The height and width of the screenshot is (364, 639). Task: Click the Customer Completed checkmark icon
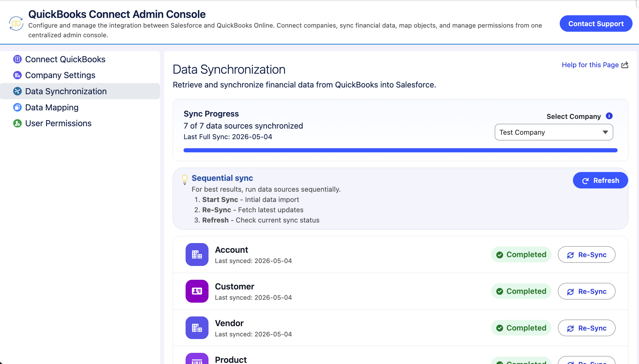coord(500,291)
